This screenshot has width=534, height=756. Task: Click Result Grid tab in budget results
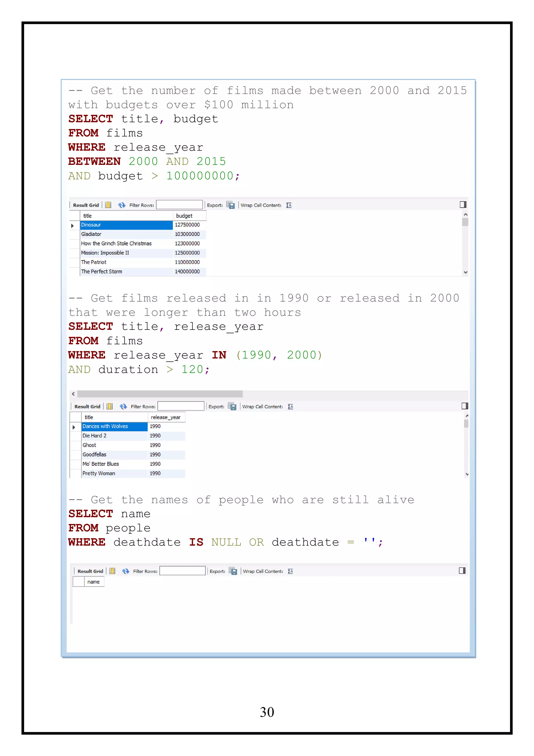point(86,205)
